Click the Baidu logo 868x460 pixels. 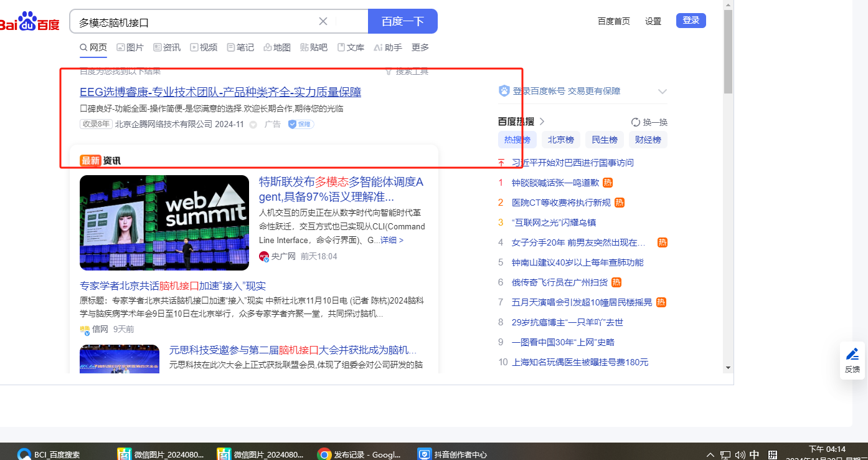coord(29,22)
